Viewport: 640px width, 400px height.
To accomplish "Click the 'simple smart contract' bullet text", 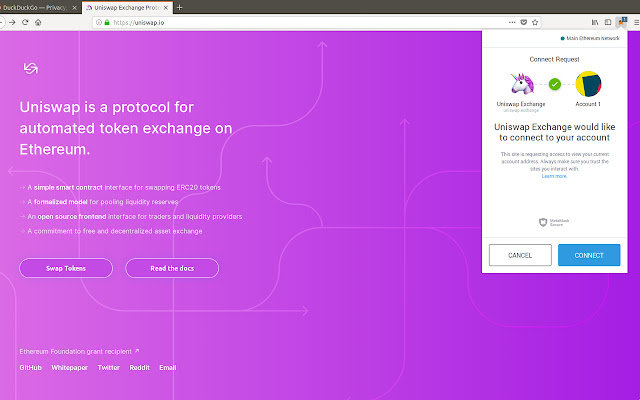I will pyautogui.click(x=68, y=187).
